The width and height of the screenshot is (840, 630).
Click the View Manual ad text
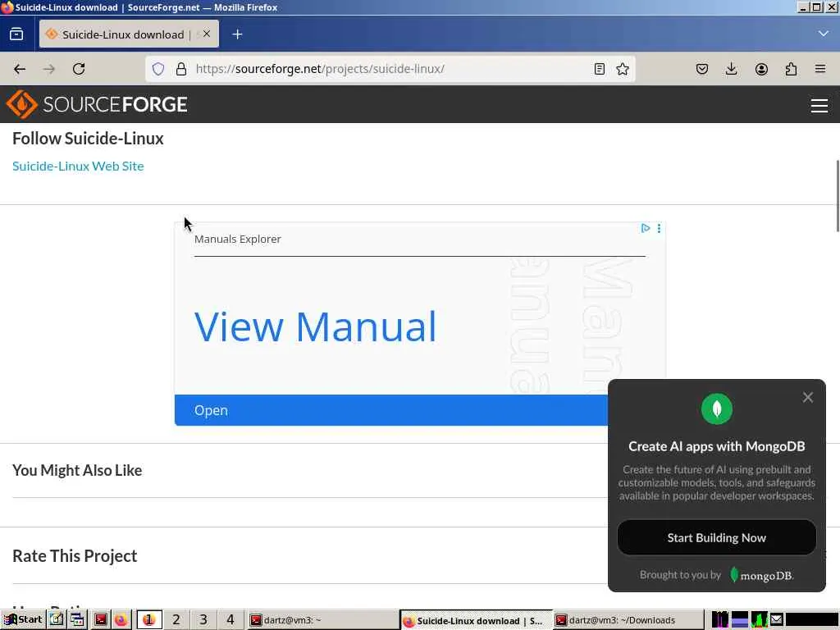pyautogui.click(x=316, y=326)
